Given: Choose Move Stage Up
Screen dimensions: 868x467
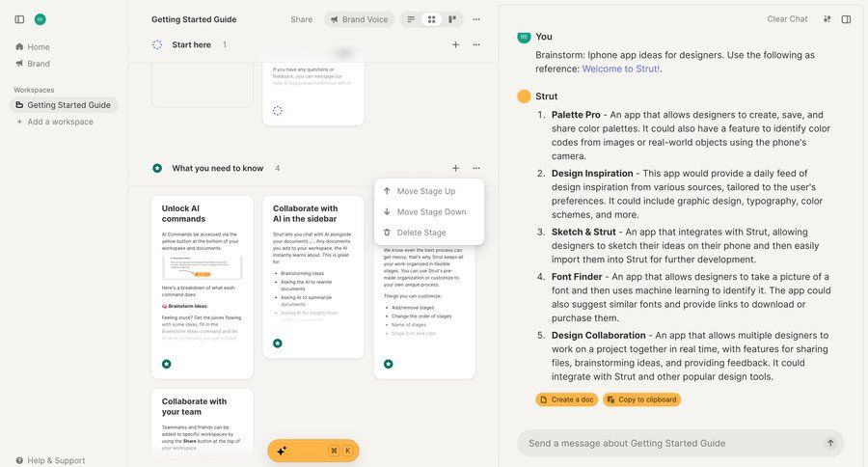Looking at the screenshot, I should tap(429, 191).
